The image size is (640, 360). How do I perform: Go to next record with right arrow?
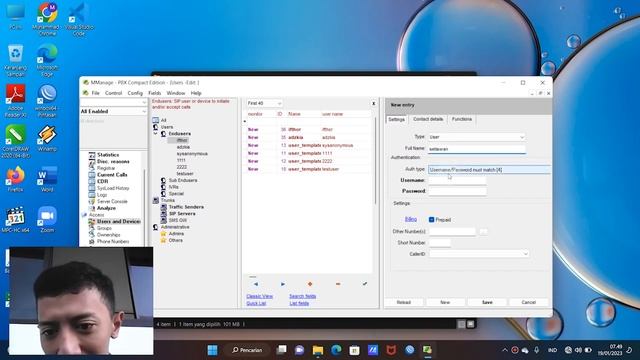coord(283,284)
